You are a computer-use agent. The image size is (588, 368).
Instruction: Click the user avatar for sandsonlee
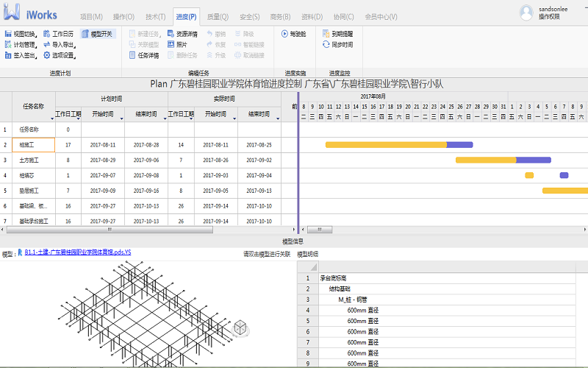click(526, 13)
